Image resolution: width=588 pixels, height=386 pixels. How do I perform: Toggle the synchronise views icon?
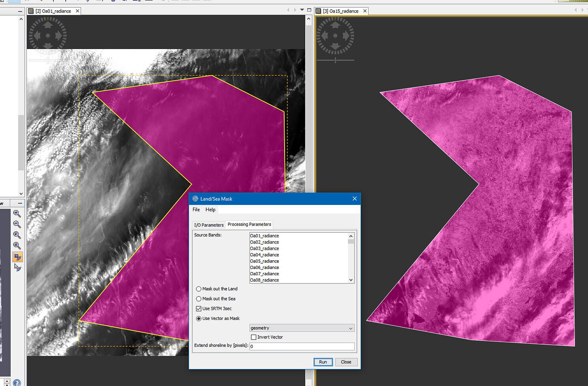tap(17, 257)
